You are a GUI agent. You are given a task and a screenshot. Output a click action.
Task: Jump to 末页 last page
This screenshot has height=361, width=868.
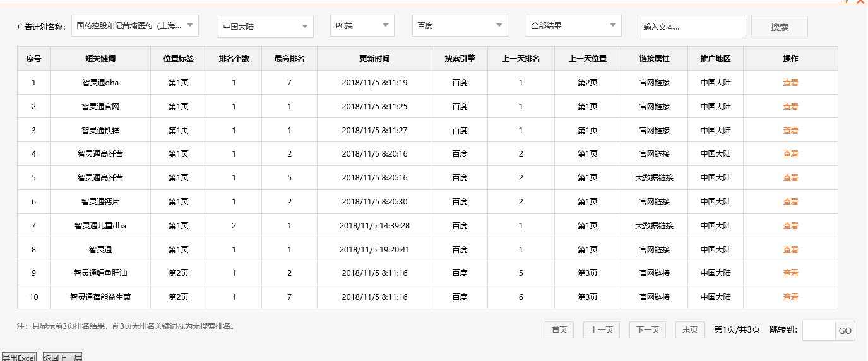690,329
